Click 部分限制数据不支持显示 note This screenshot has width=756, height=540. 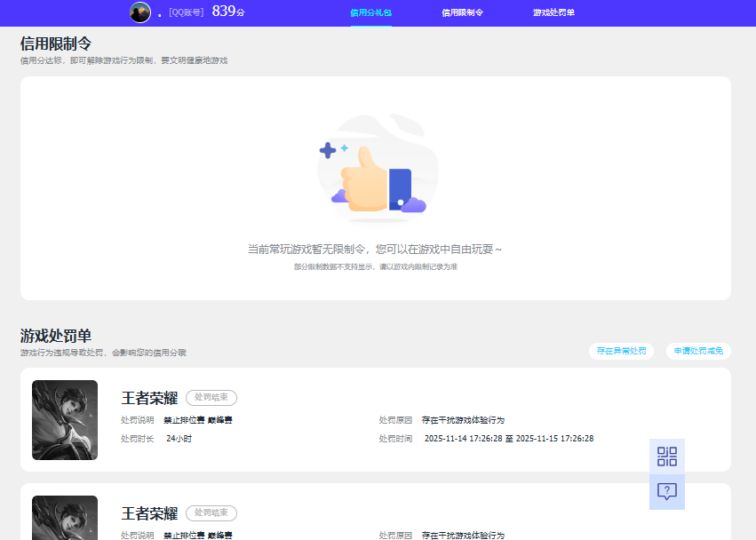coord(376,266)
